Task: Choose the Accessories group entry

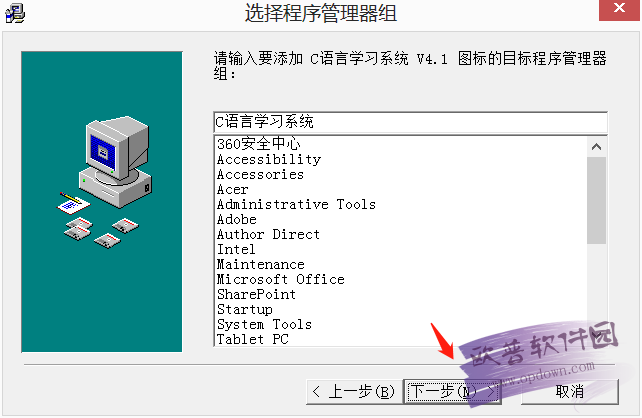Action: point(260,174)
